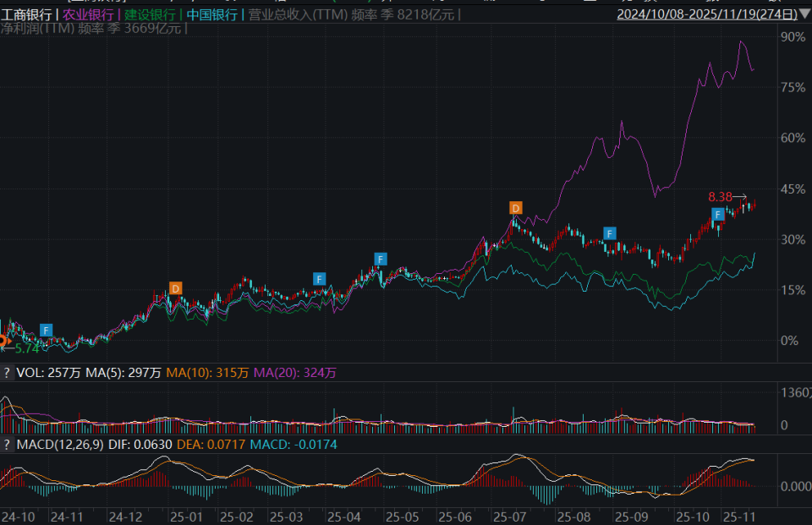Click the question mark icon beside VOL
The width and height of the screenshot is (812, 525).
[x=7, y=373]
